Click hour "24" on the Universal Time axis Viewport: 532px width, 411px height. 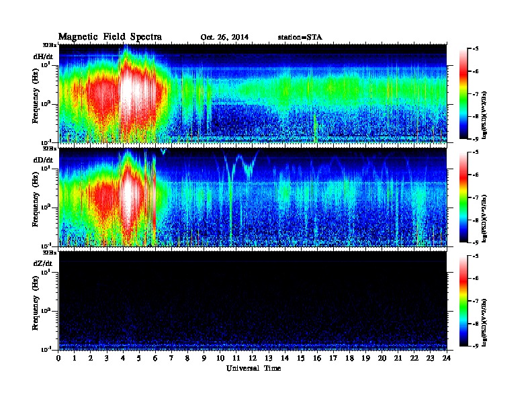point(447,358)
